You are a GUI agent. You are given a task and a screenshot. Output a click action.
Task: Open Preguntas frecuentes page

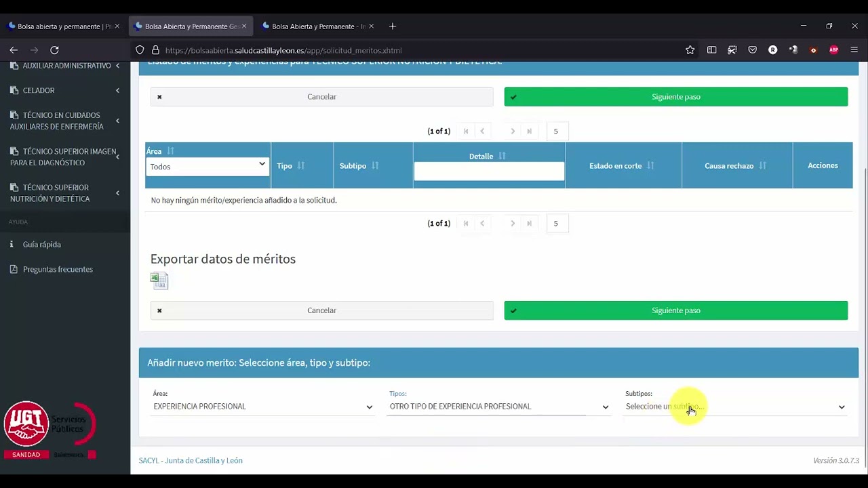point(58,269)
